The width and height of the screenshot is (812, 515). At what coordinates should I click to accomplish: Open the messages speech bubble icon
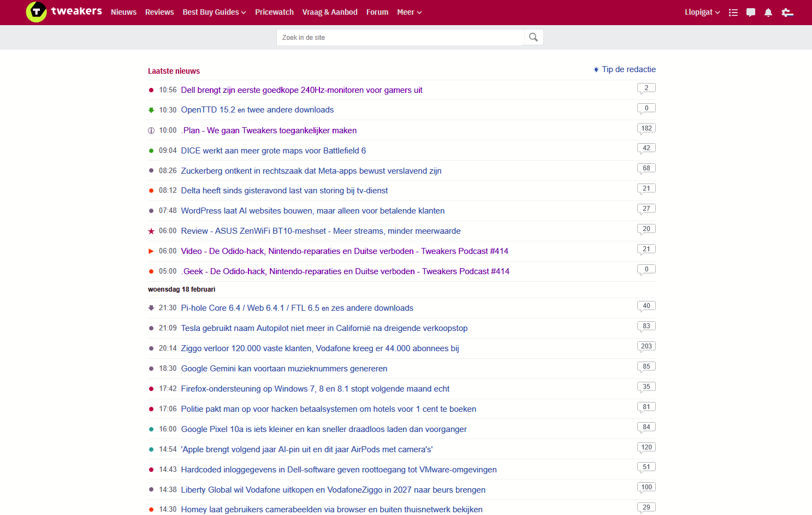tap(751, 13)
